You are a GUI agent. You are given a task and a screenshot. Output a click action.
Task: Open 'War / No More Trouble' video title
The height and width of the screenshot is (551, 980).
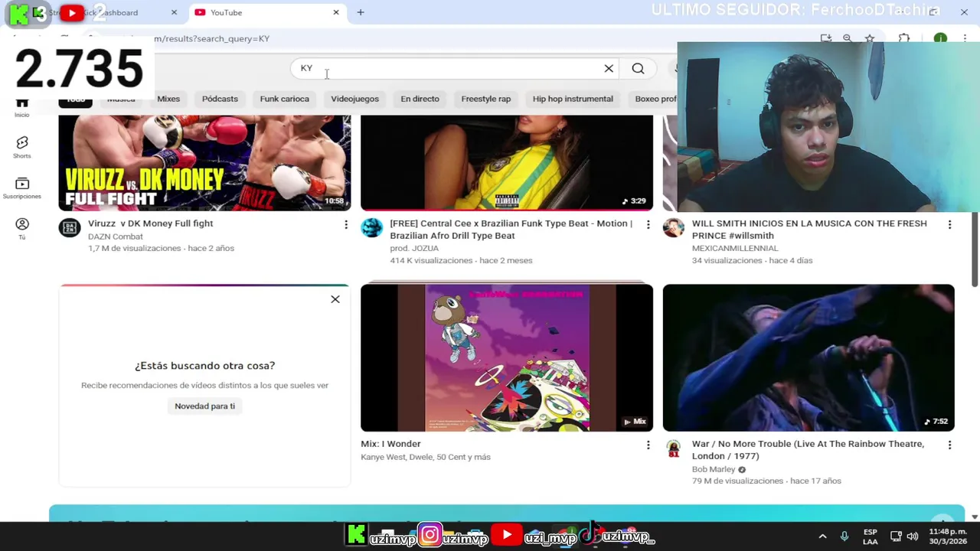click(x=808, y=450)
